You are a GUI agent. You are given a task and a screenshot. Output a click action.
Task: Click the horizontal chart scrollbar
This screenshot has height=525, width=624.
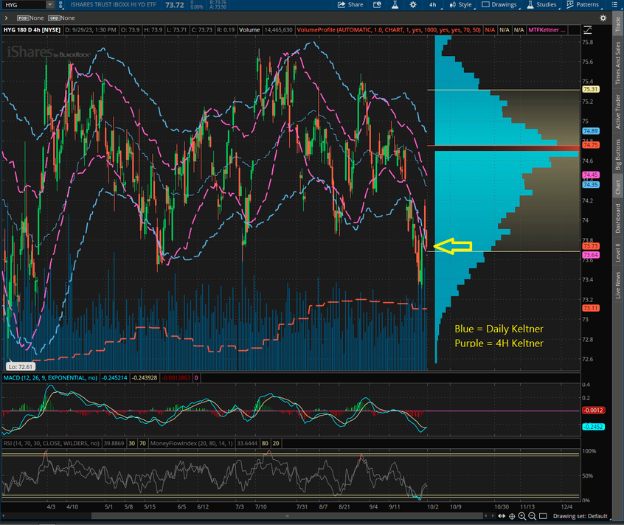point(287,516)
